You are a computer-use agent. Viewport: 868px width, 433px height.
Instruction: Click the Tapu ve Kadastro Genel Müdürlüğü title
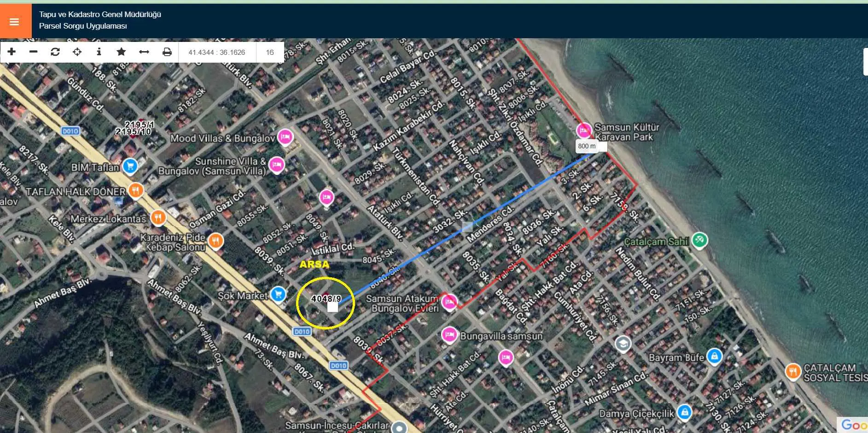click(100, 14)
